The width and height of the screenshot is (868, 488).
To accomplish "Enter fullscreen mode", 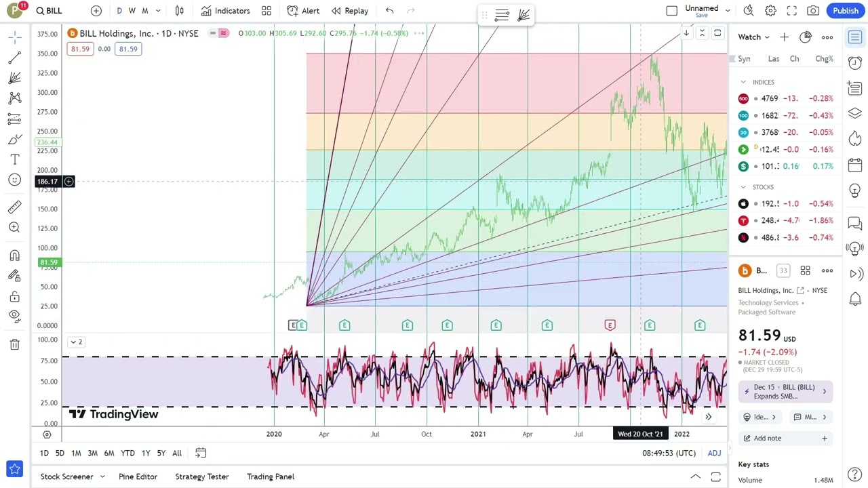I will (791, 11).
